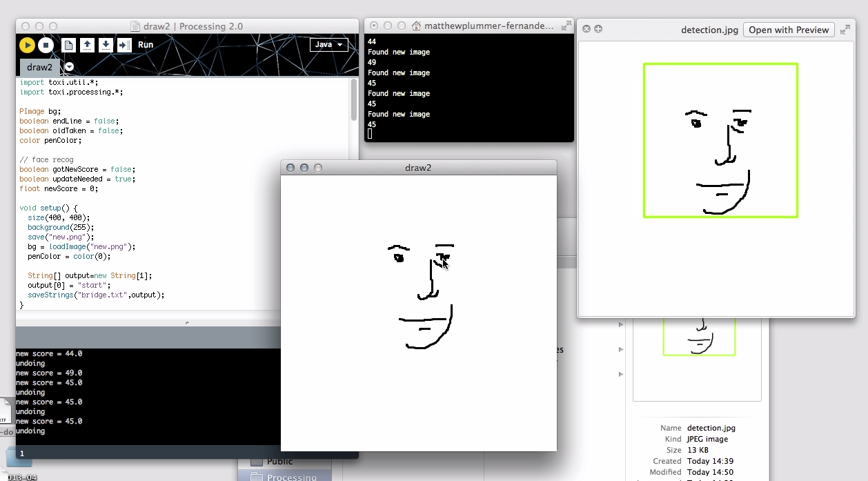Click the code editor vertical scrollbar

coord(354,100)
